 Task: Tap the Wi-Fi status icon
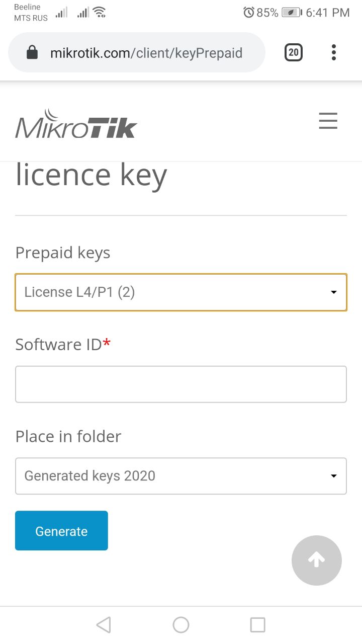pyautogui.click(x=100, y=13)
